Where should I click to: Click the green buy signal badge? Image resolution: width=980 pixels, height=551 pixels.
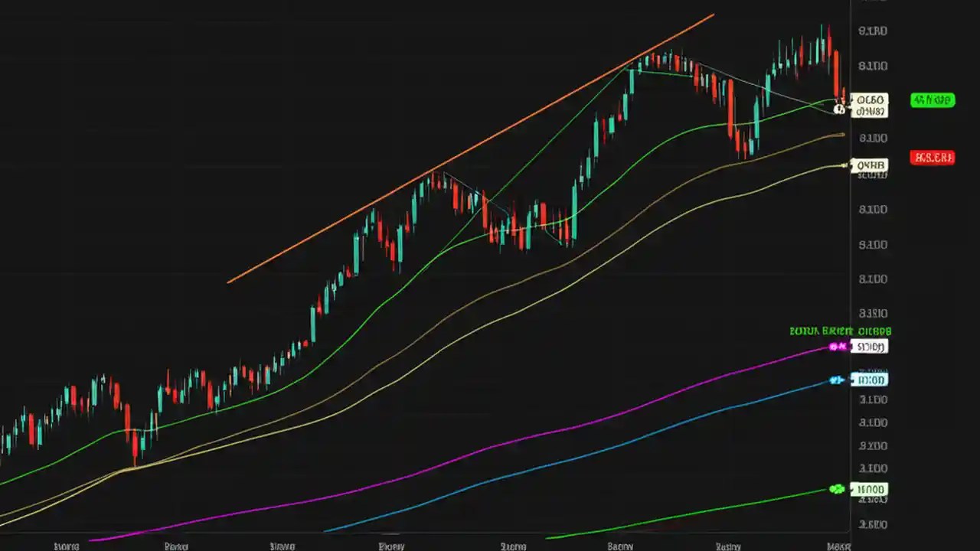(x=933, y=100)
